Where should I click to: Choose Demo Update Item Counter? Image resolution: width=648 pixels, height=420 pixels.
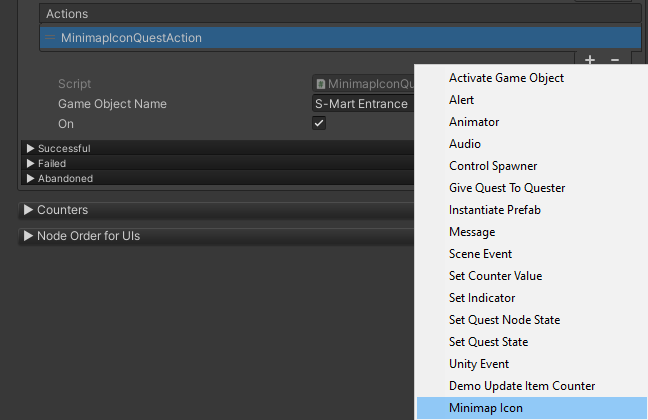(531, 386)
